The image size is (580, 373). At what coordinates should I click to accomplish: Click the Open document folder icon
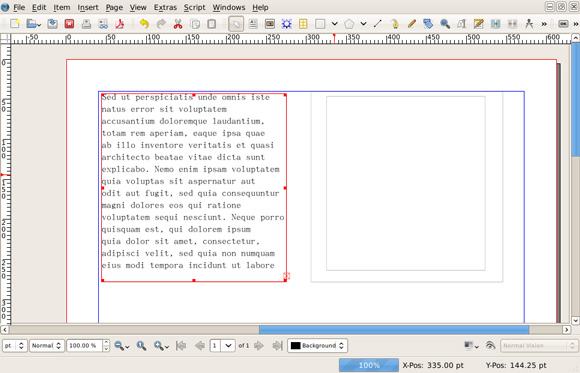(x=31, y=24)
